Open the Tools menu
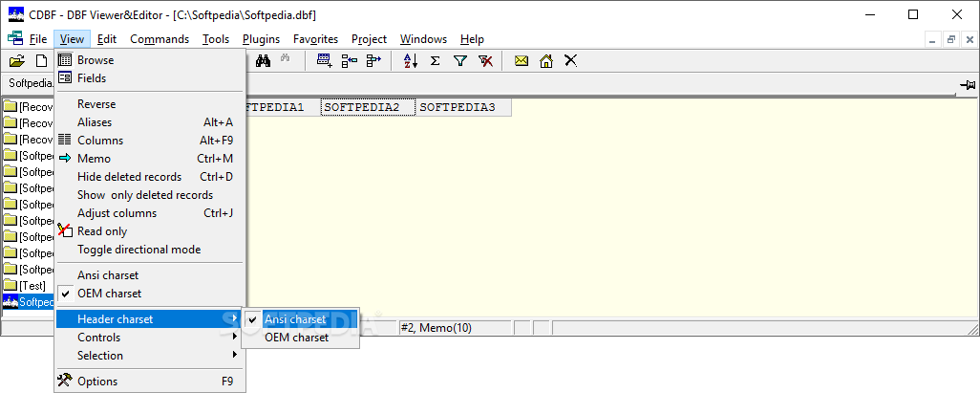 [216, 39]
